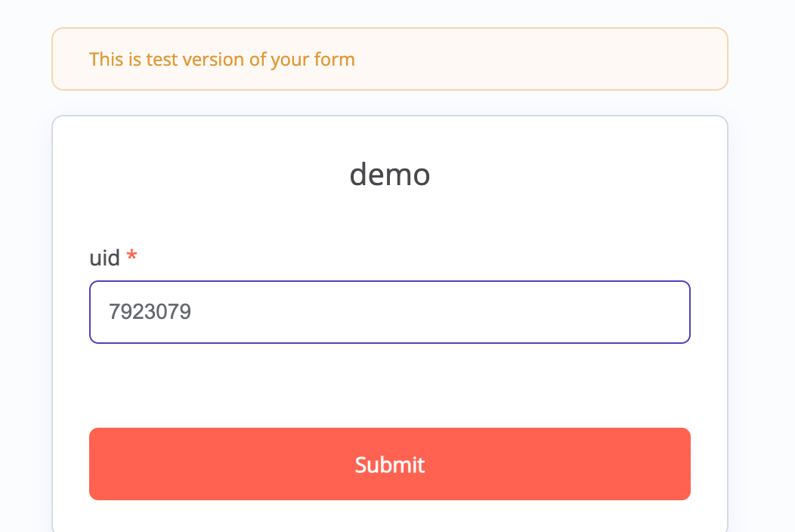Click the white "Submit" text label
The width and height of the screenshot is (795, 532).
pyautogui.click(x=389, y=464)
